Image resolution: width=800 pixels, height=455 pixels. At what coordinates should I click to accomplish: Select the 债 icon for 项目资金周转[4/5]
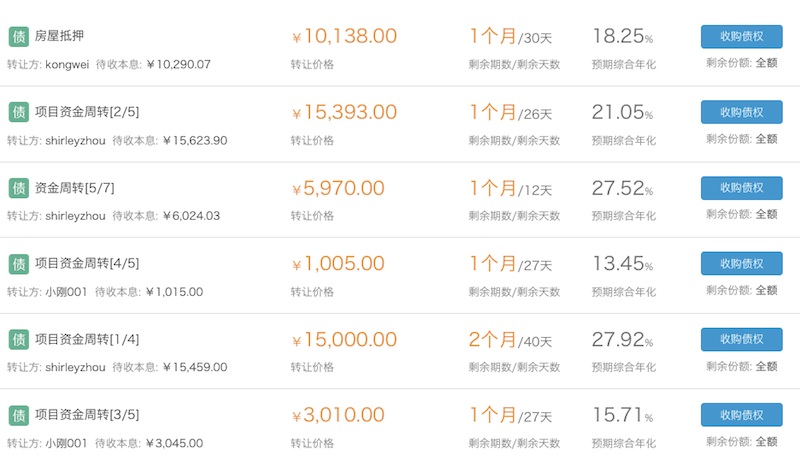pos(19,264)
